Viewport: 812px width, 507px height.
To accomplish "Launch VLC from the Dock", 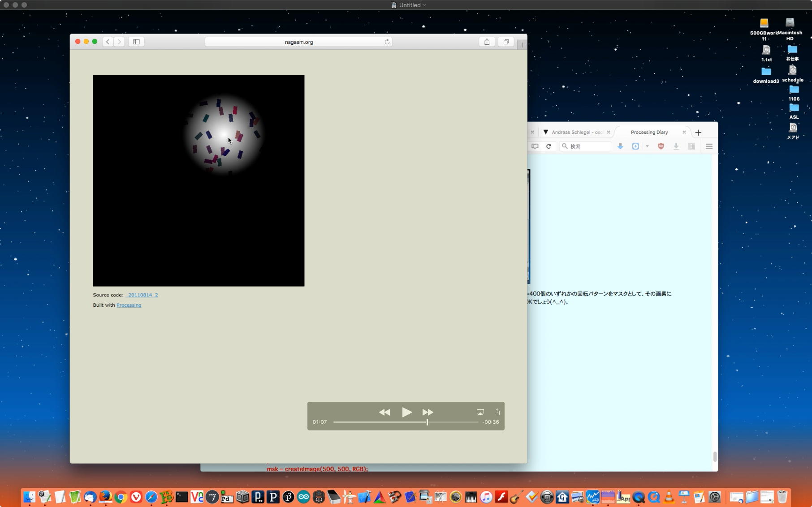I will coord(669,497).
